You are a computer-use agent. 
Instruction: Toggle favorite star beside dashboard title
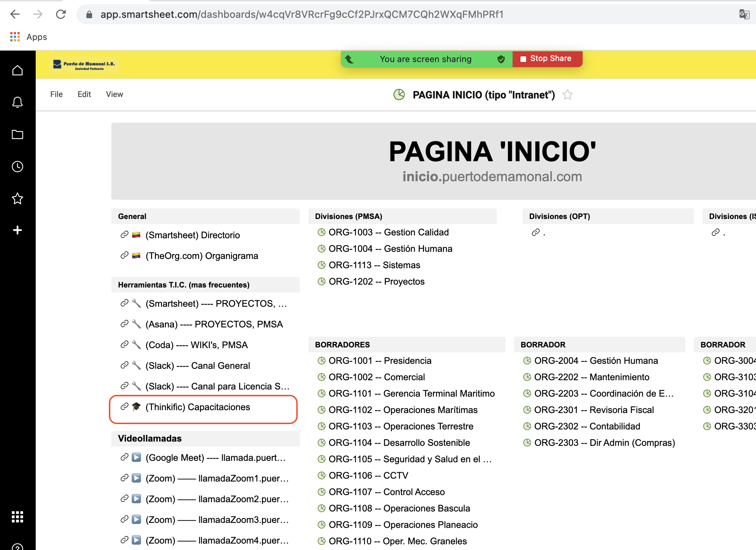(x=568, y=95)
